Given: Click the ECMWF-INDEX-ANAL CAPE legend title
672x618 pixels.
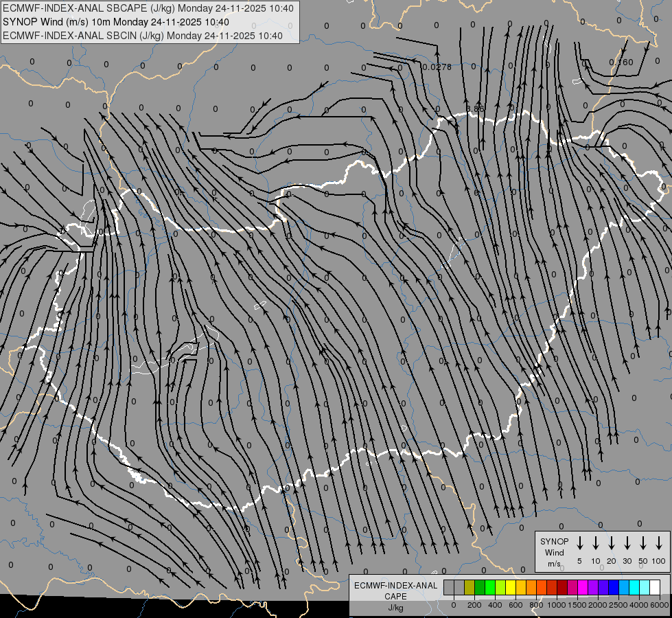Looking at the screenshot, I should [x=395, y=591].
